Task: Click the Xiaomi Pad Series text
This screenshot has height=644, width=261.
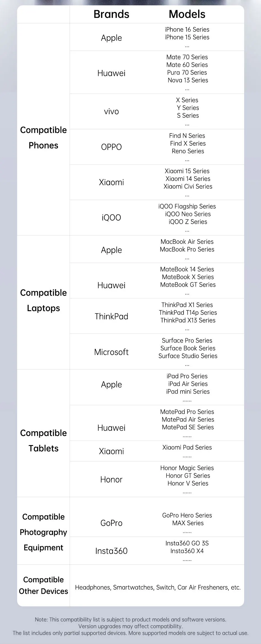Action: click(187, 447)
